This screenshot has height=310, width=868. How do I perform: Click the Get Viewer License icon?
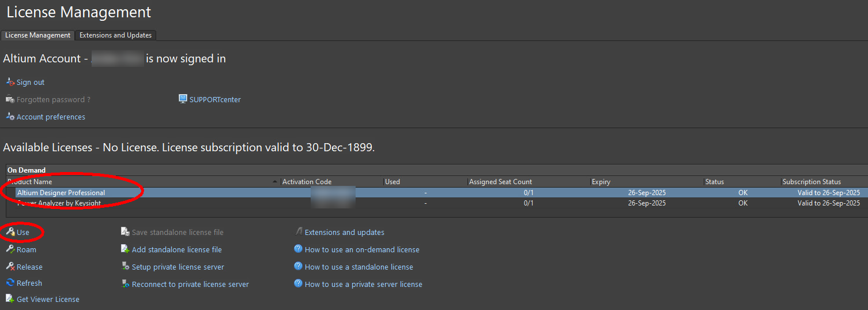pyautogui.click(x=10, y=299)
